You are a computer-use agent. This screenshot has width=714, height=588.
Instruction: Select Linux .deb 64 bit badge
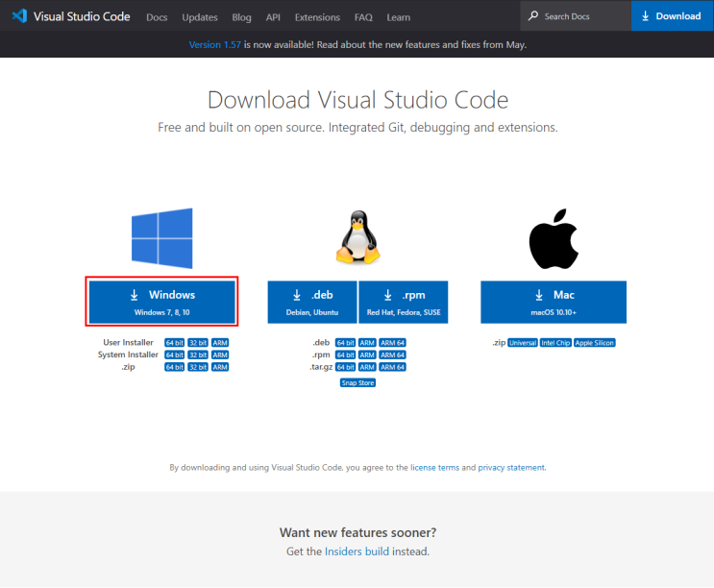coord(345,343)
